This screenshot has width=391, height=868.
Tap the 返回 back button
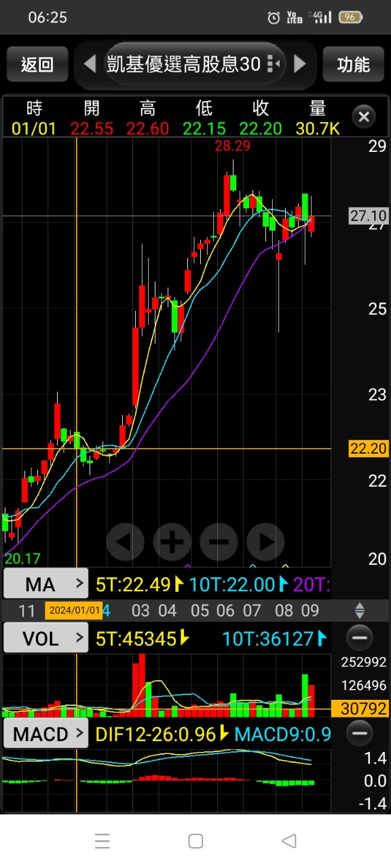tap(37, 64)
